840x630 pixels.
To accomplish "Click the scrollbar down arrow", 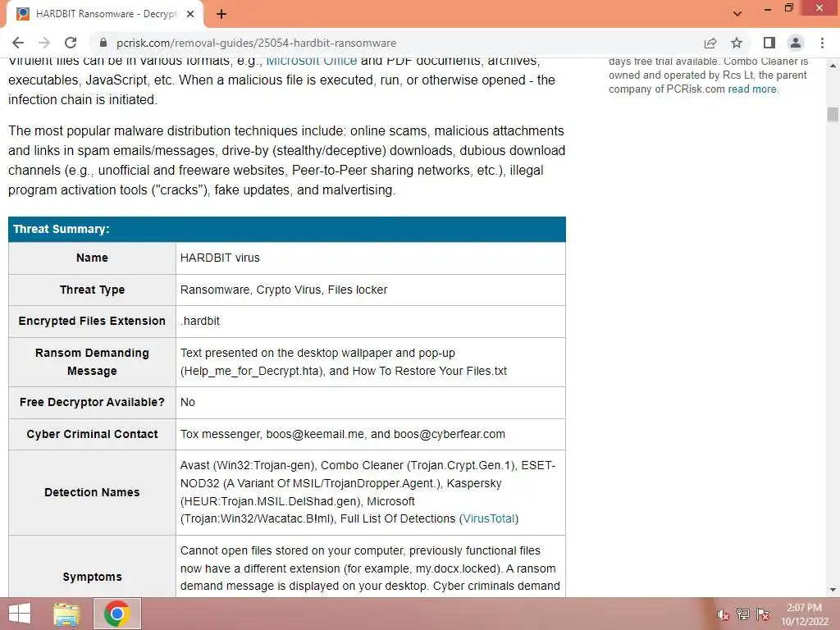I will pos(833,590).
